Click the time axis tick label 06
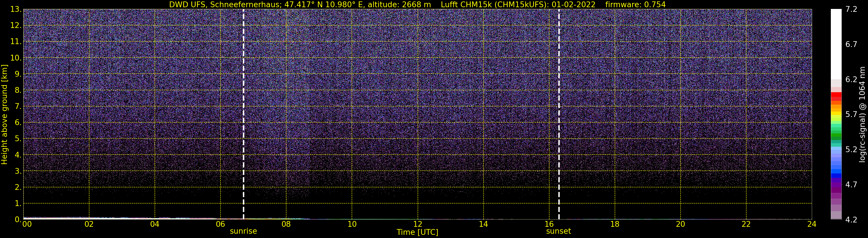Image resolution: width=868 pixels, height=238 pixels. tap(220, 224)
